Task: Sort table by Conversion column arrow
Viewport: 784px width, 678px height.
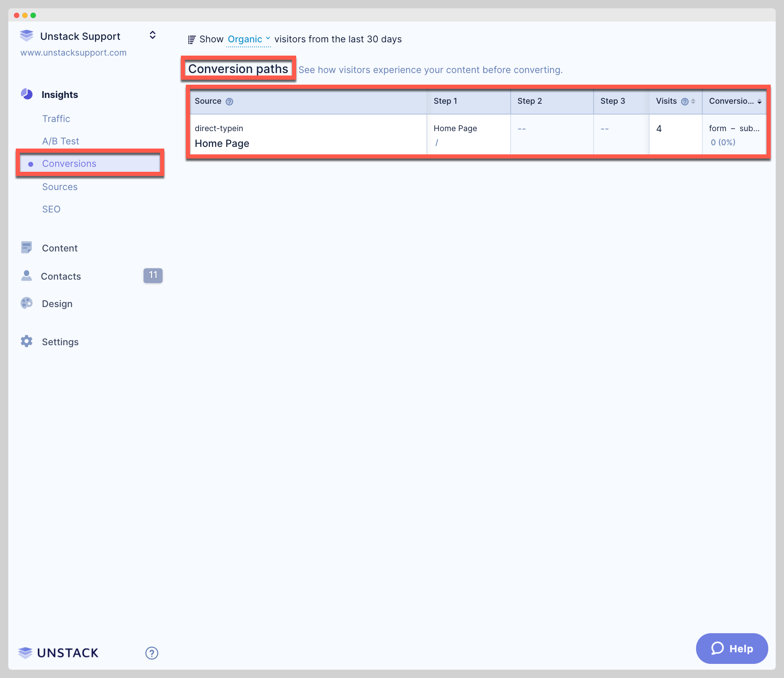Action: (x=759, y=102)
